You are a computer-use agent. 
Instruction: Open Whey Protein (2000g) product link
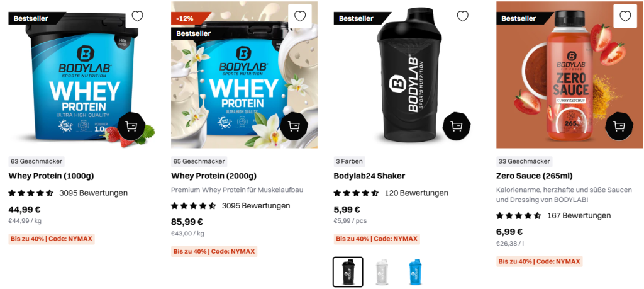(x=214, y=176)
